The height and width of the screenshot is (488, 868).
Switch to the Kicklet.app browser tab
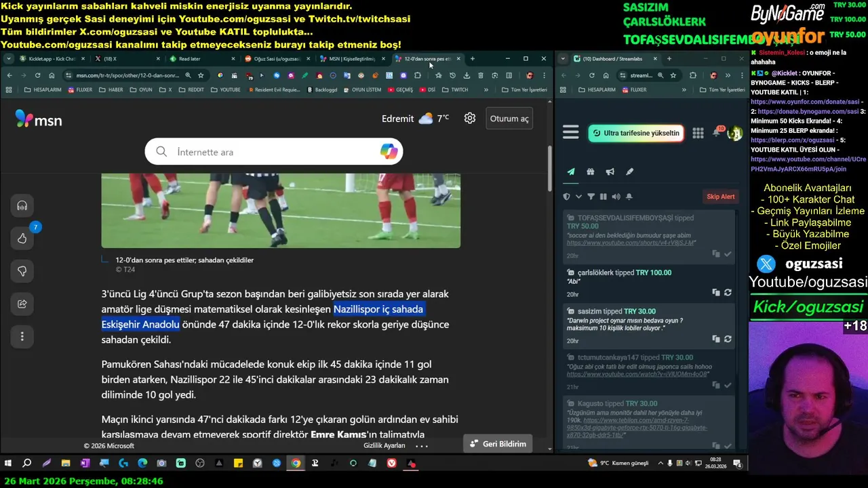point(51,59)
